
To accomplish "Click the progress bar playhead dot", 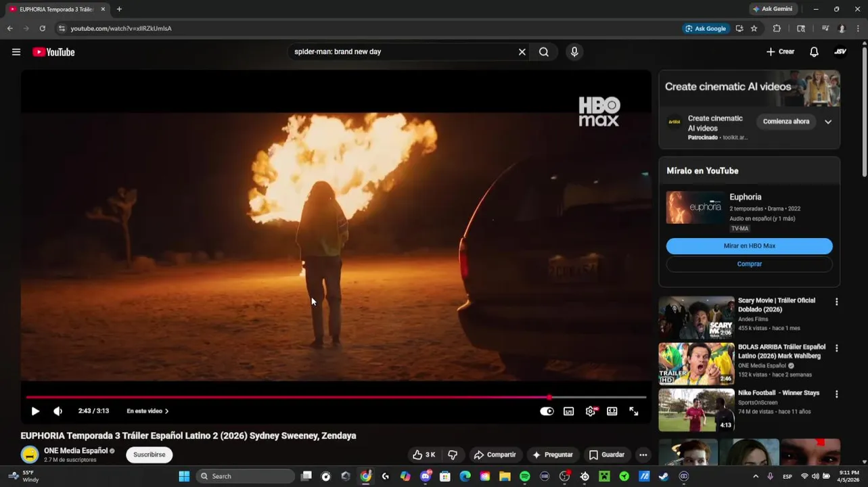I will click(x=549, y=398).
